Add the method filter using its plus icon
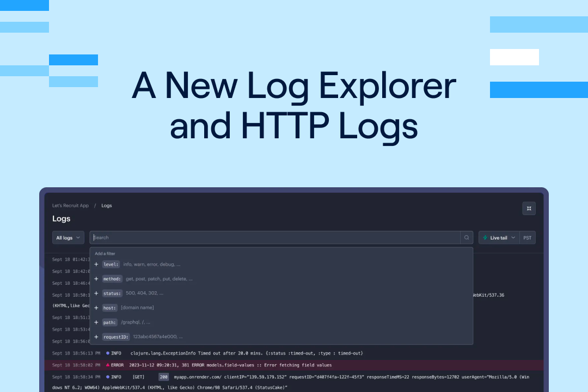Screen dimensions: 588x392 [96, 278]
